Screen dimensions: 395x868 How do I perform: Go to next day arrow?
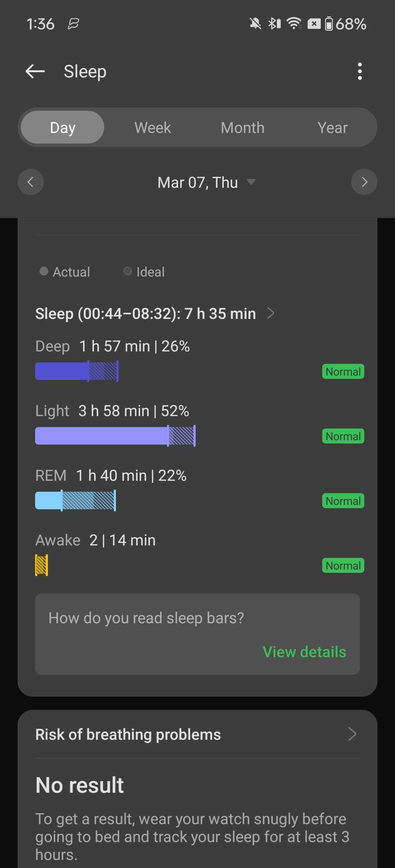(364, 182)
